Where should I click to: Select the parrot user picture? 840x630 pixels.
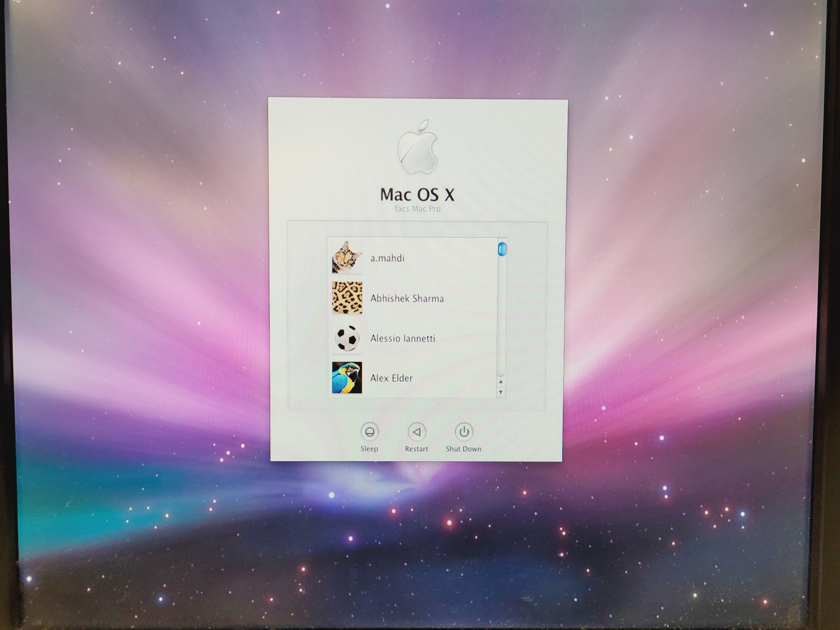click(347, 378)
